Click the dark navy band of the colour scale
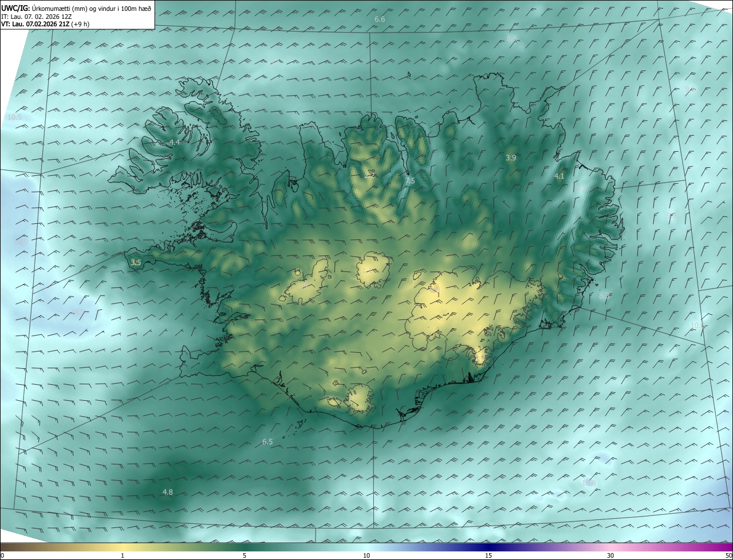The image size is (733, 560). pos(488,547)
